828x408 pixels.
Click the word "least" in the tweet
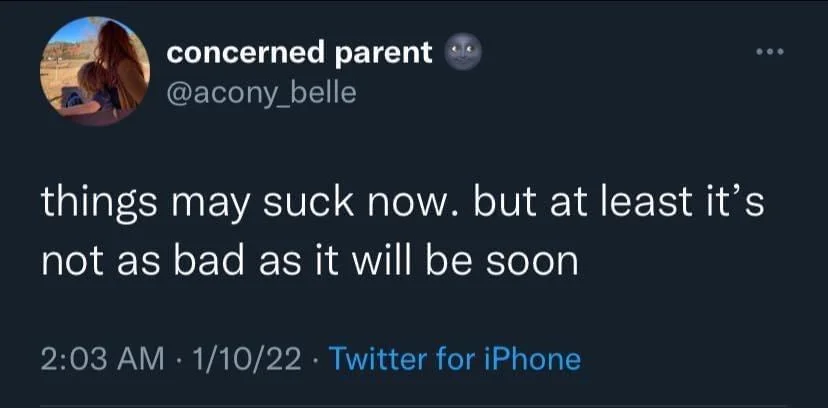pos(652,203)
